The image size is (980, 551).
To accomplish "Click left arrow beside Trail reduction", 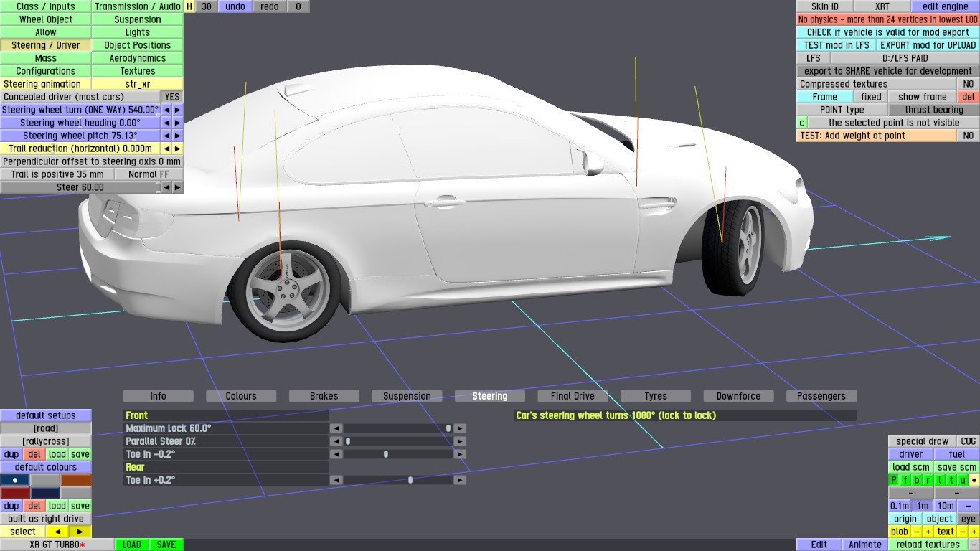I will pyautogui.click(x=166, y=149).
